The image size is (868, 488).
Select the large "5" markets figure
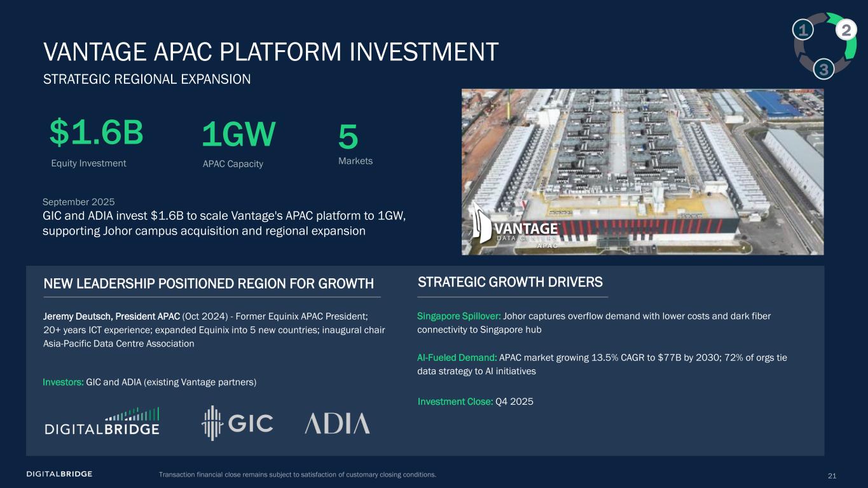tap(348, 137)
